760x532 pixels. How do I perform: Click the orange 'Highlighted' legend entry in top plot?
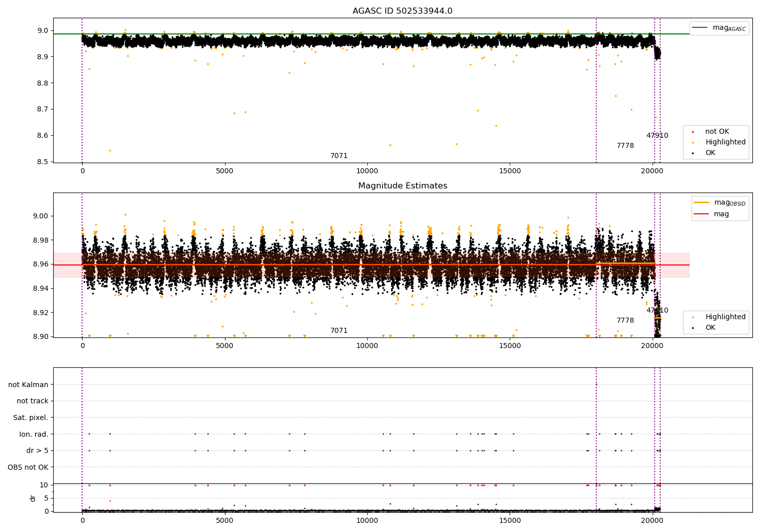[725, 142]
